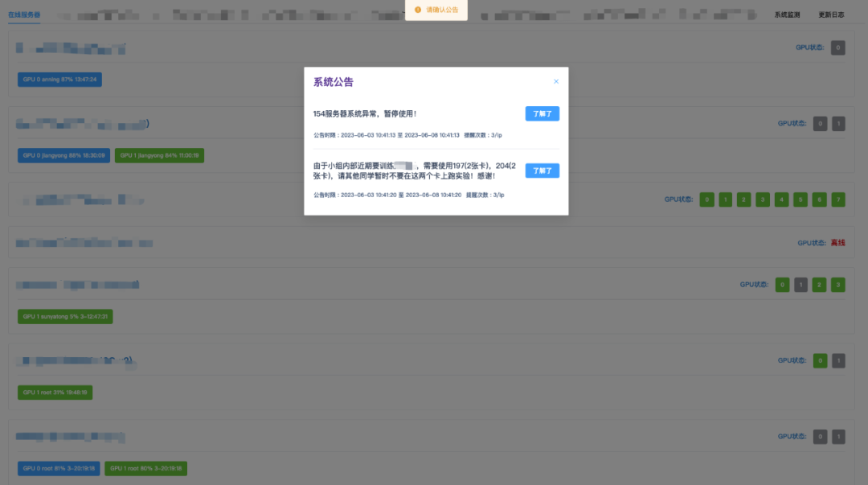This screenshot has width=868, height=485.
Task: Click GPU status square 1 in the jiangyong row
Action: pyautogui.click(x=838, y=124)
